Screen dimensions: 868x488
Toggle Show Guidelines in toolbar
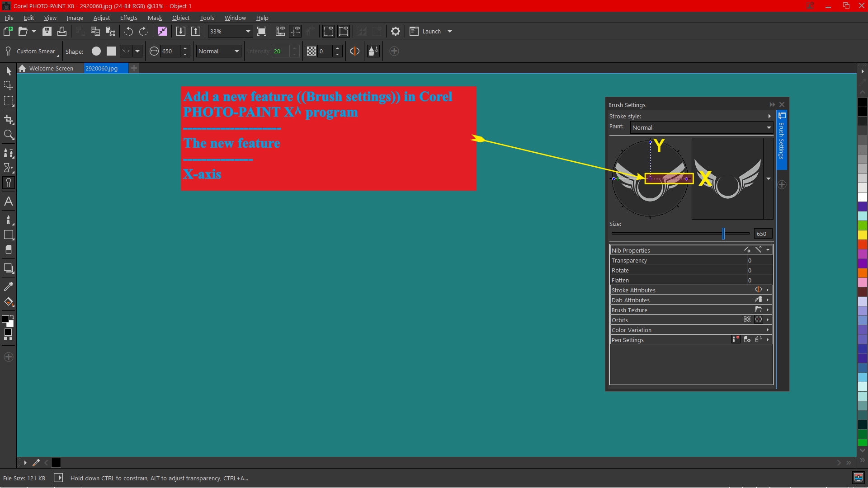pyautogui.click(x=295, y=31)
